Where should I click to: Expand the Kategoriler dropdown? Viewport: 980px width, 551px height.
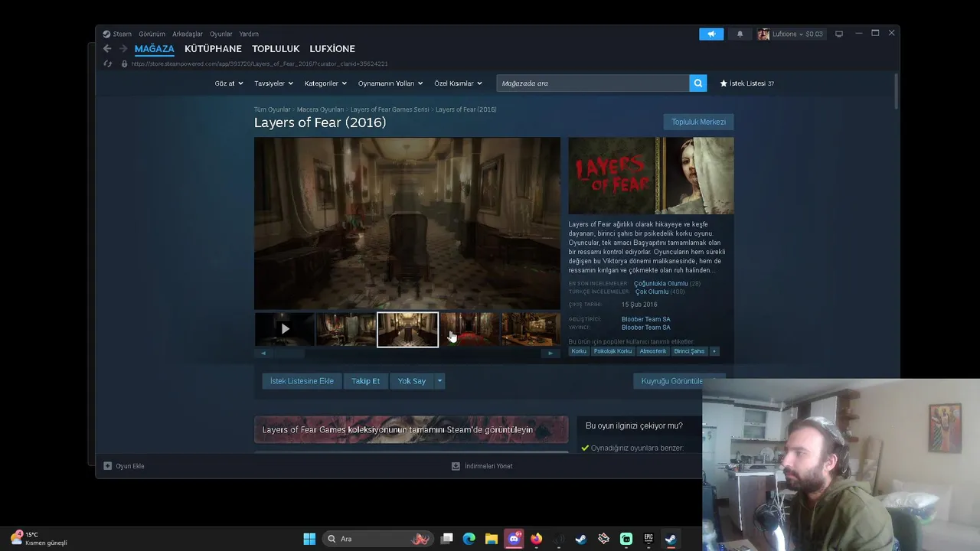coord(325,83)
